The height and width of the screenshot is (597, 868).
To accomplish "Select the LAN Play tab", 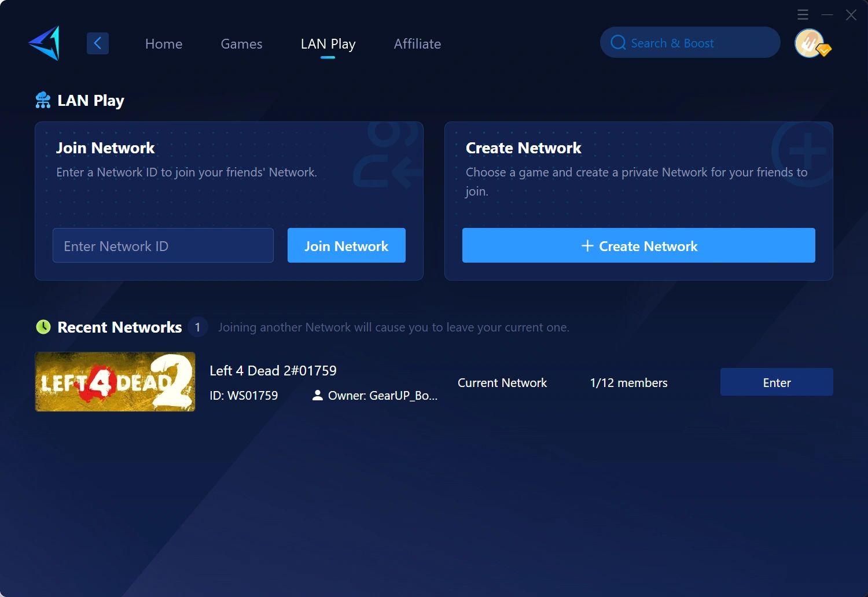I will [328, 44].
